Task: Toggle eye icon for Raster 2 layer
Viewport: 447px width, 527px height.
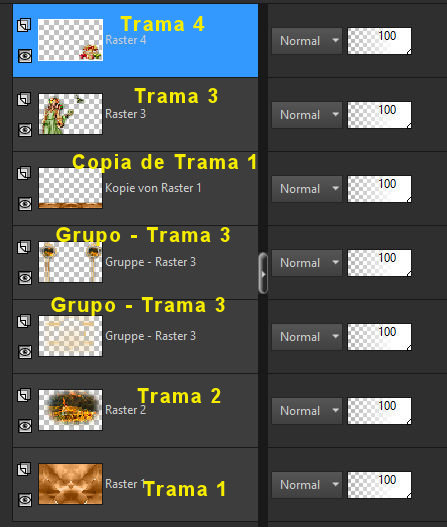Action: (x=25, y=426)
